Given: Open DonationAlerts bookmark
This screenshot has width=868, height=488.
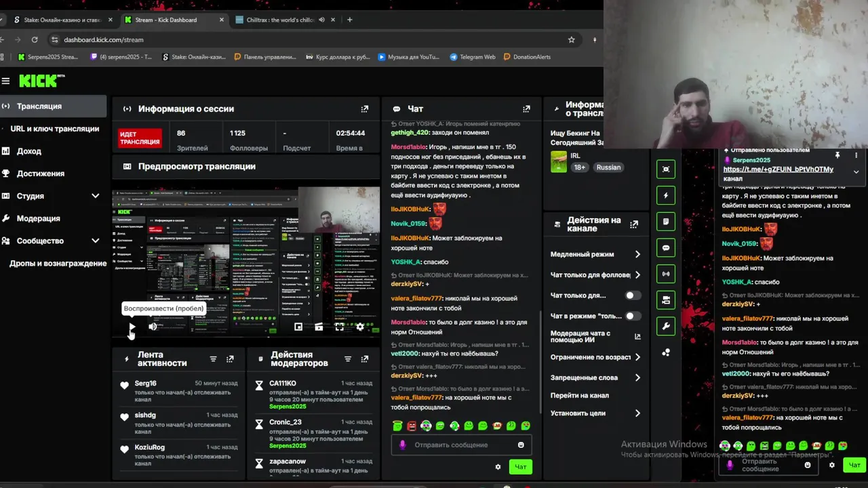Looking at the screenshot, I should (x=527, y=57).
